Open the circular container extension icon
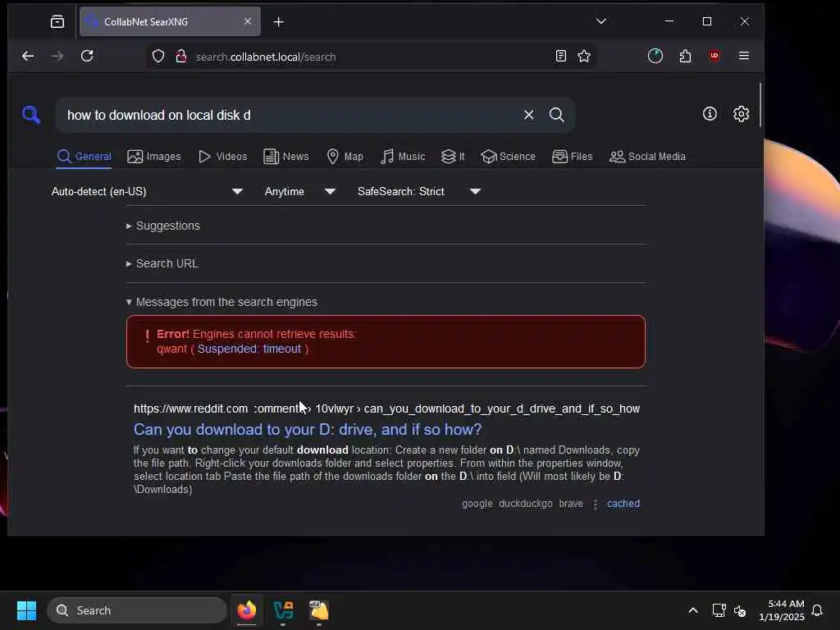840x630 pixels. [655, 56]
